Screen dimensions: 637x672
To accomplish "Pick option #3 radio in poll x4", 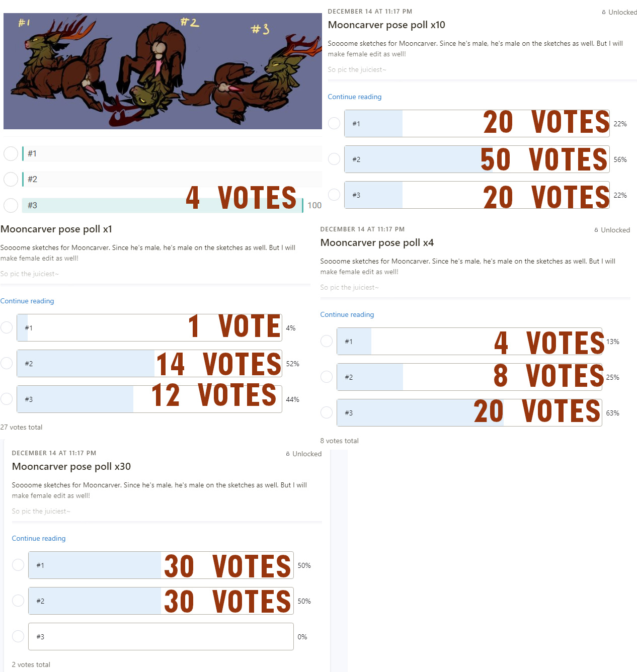I will (327, 412).
